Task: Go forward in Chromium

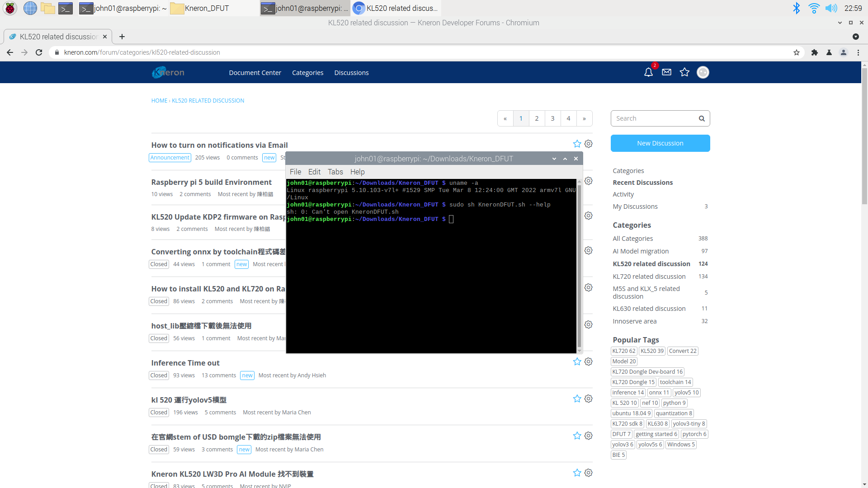Action: (x=24, y=52)
